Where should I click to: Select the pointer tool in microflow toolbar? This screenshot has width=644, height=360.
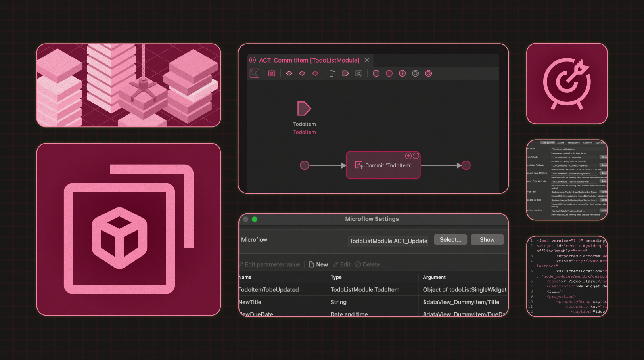pyautogui.click(x=254, y=73)
